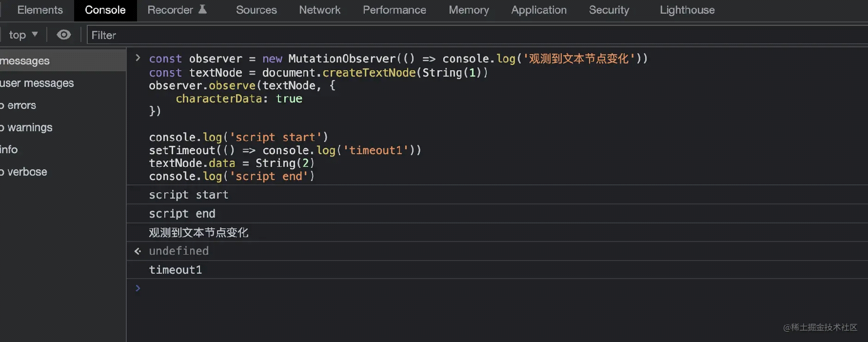The image size is (868, 342).
Task: Click the Recorder flask icon
Action: pos(202,9)
